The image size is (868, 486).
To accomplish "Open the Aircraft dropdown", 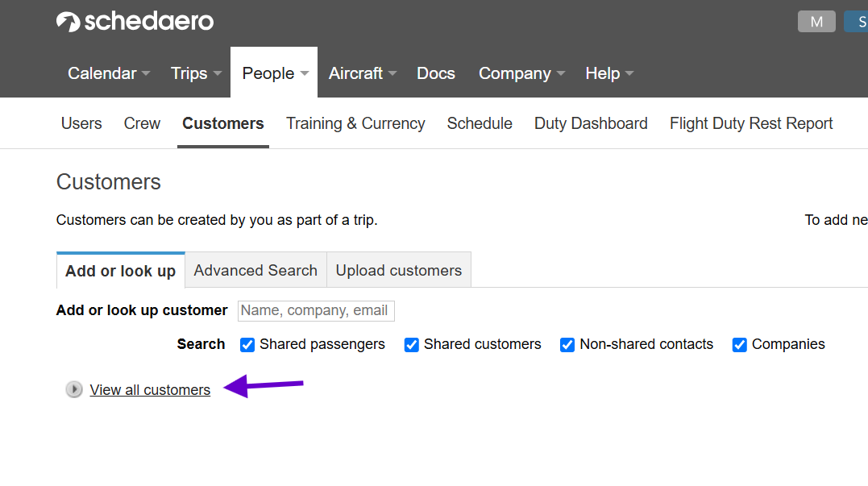I will [362, 73].
